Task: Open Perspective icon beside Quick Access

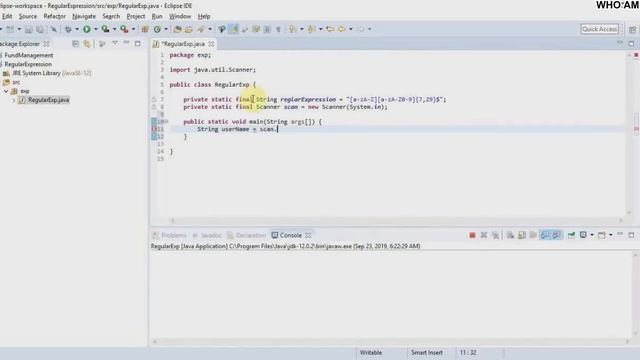Action: (632, 29)
